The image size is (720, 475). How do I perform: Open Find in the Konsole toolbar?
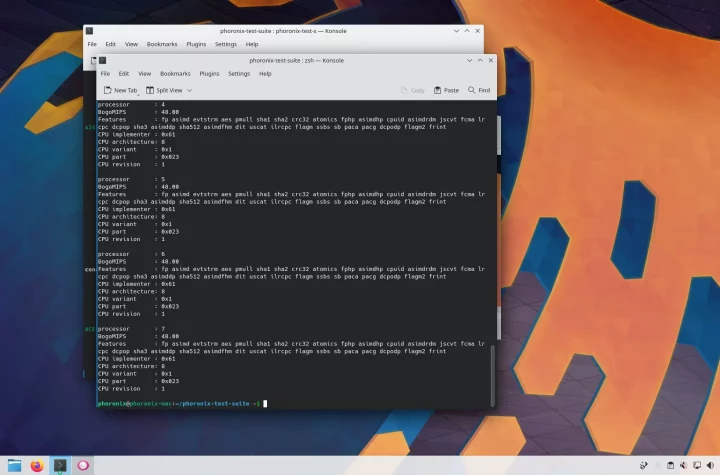point(479,90)
